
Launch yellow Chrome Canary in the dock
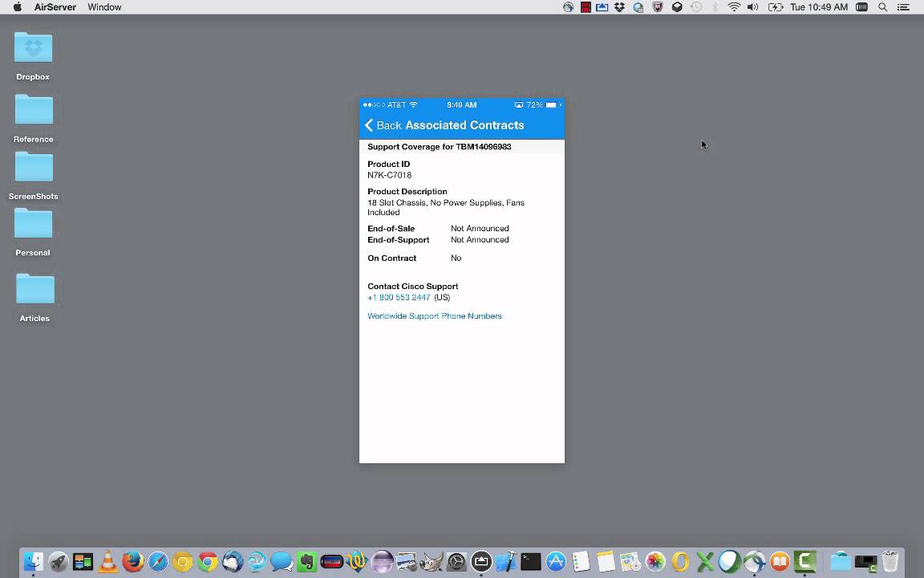tap(183, 561)
